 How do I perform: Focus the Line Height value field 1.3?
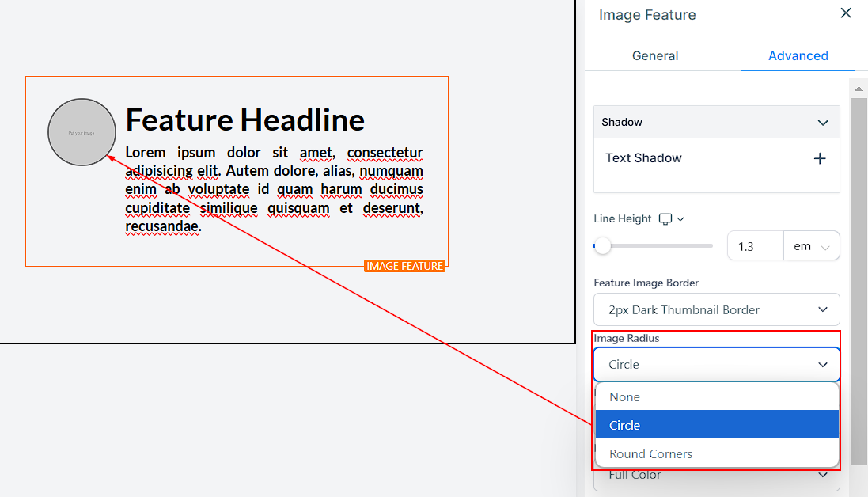pyautogui.click(x=754, y=246)
